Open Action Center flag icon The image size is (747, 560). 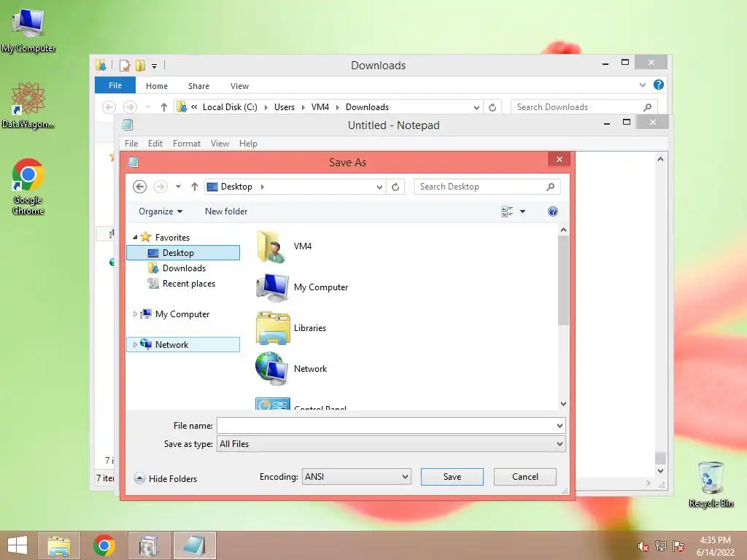(678, 546)
